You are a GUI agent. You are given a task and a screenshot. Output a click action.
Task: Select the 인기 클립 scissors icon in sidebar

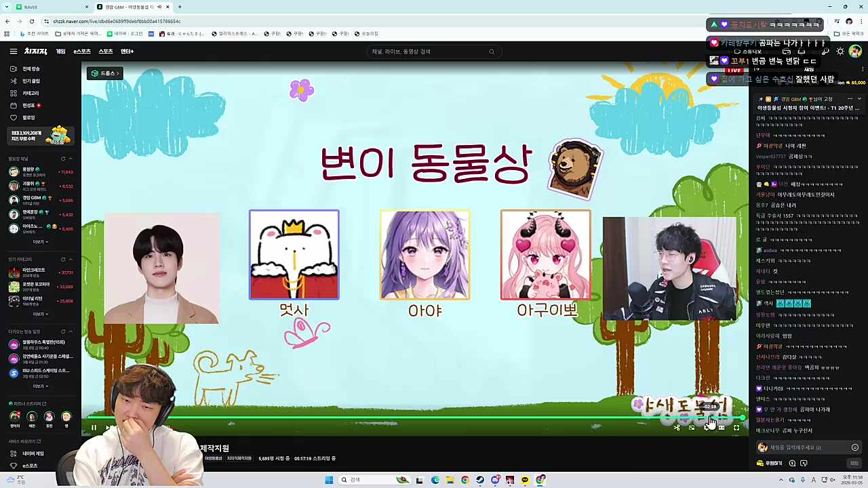14,81
